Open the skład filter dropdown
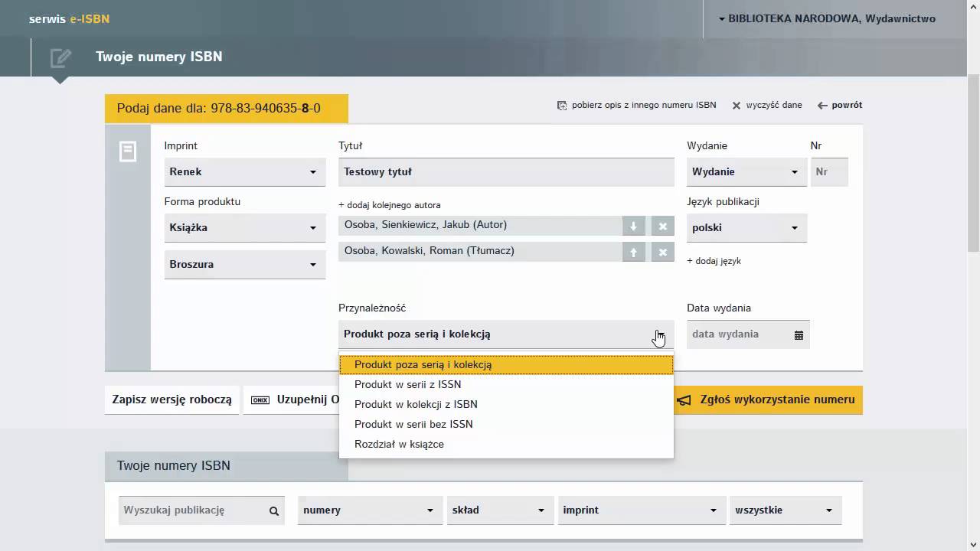This screenshot has height=551, width=980. tap(500, 510)
